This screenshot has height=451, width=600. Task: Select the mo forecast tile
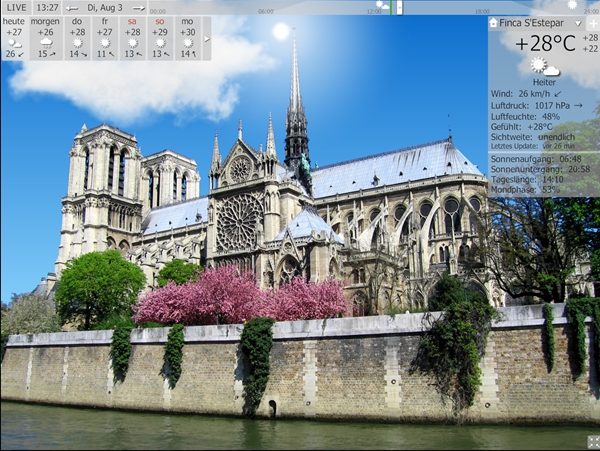[188, 38]
